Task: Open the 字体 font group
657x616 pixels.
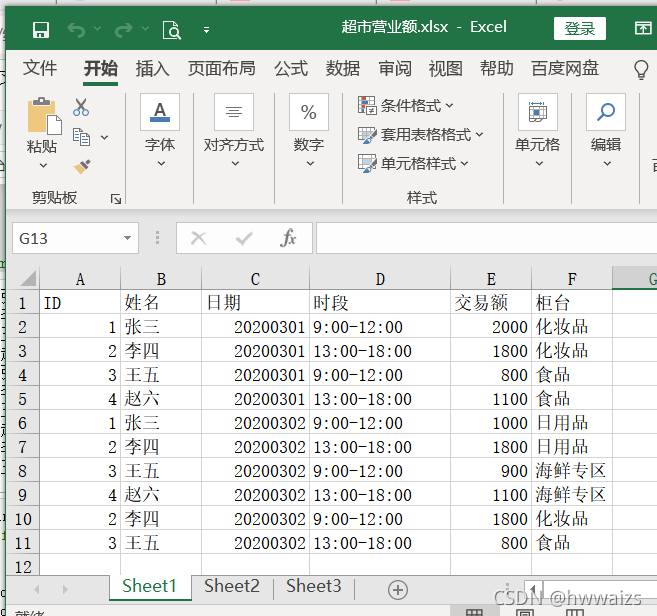Action: point(160,130)
